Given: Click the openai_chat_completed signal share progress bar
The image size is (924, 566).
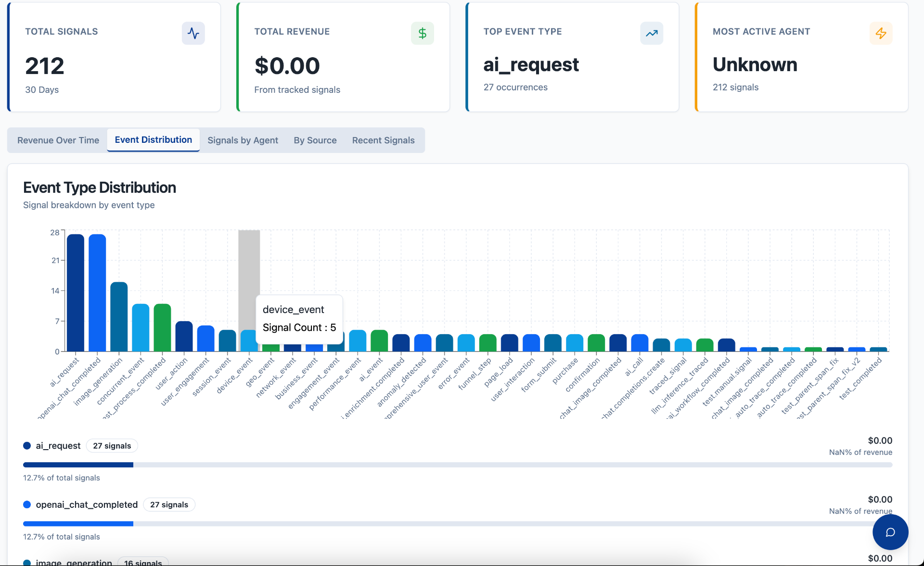Looking at the screenshot, I should 458,524.
